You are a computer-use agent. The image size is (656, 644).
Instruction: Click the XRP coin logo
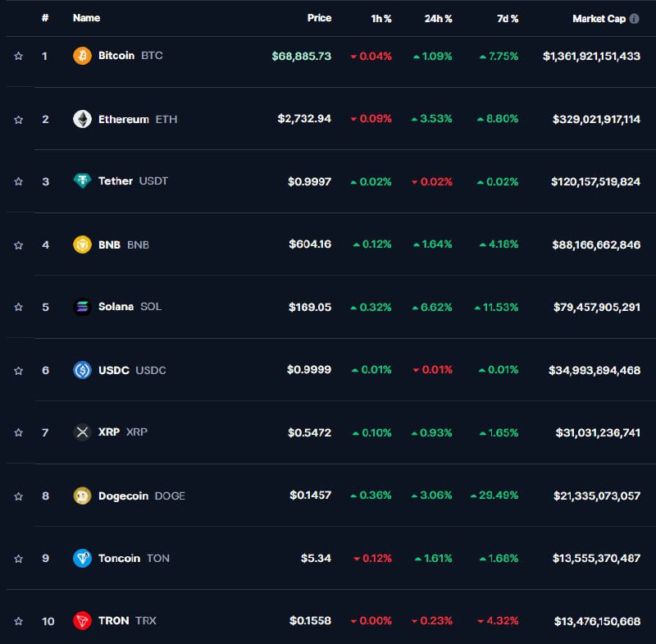(x=82, y=432)
